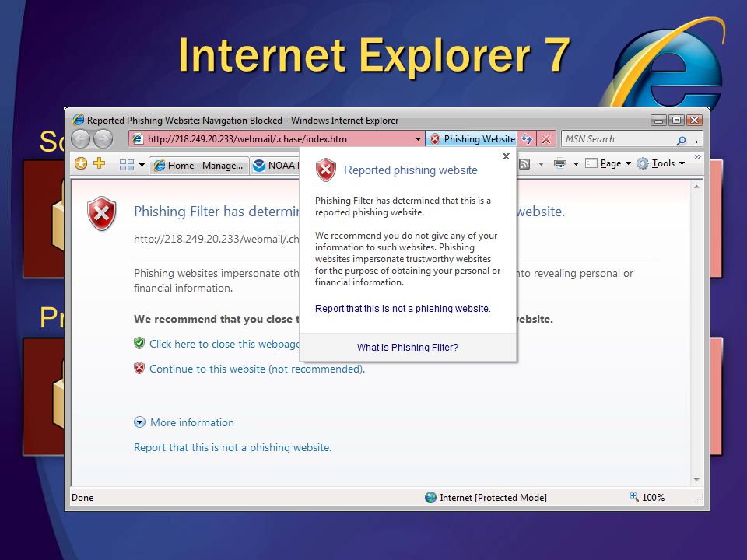Expand the More information section
Screen dimensions: 747x560
184,422
